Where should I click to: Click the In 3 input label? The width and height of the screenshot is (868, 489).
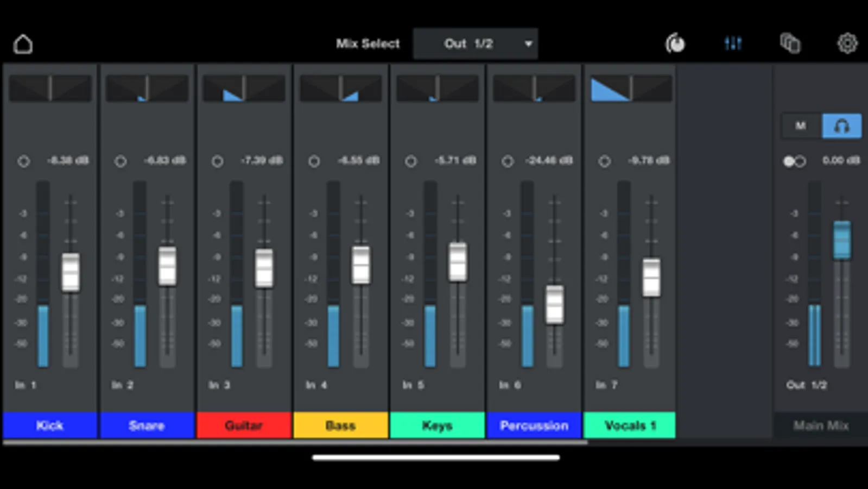tap(219, 385)
